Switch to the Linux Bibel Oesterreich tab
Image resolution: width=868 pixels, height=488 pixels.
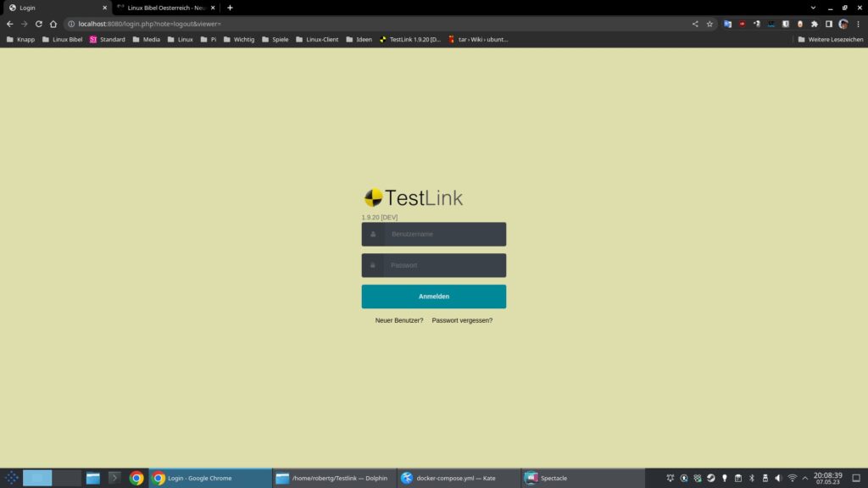(165, 8)
